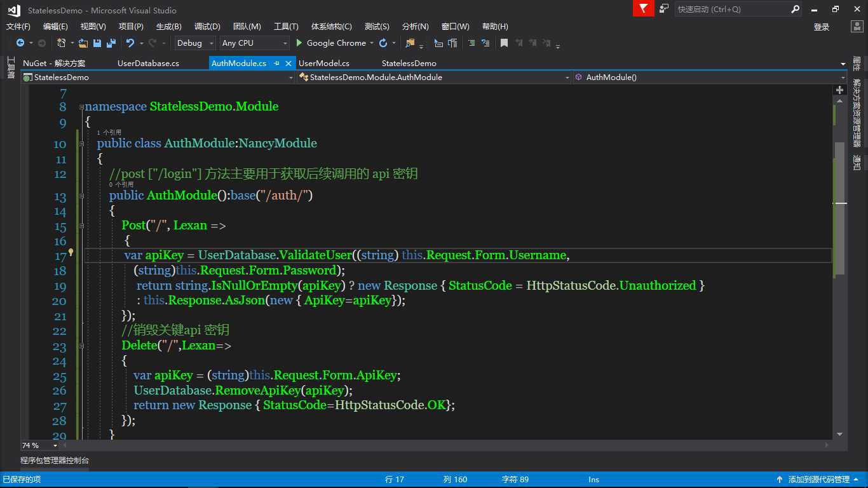The height and width of the screenshot is (488, 868).
Task: Open the Any CPU platform dropdown
Action: coord(254,43)
